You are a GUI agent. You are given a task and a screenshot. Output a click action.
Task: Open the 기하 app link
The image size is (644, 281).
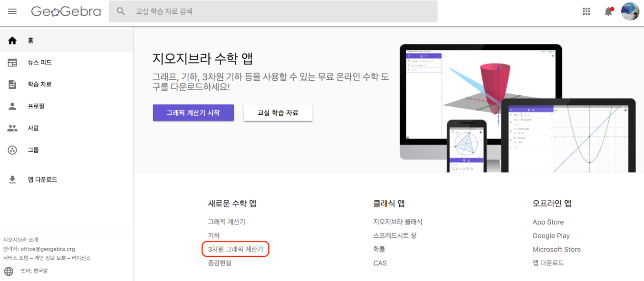214,235
